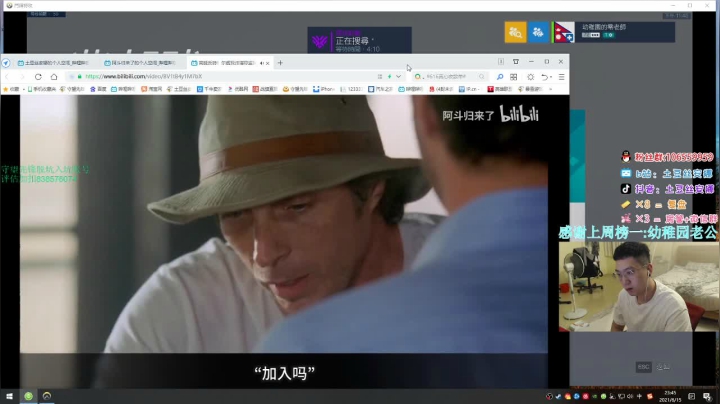Click the green lightning speed-mode icon
This screenshot has width=720, height=404.
click(390, 77)
